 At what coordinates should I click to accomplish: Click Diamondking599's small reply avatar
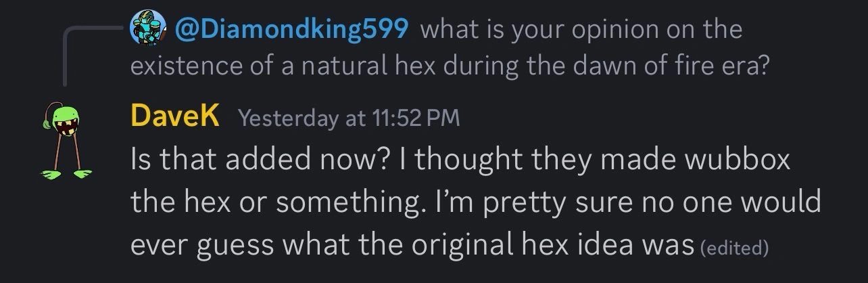click(150, 29)
